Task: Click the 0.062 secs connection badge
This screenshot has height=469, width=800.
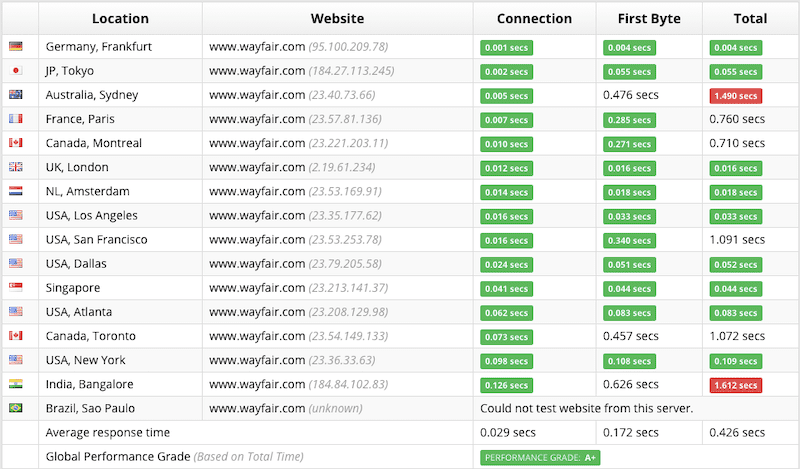Action: click(506, 313)
